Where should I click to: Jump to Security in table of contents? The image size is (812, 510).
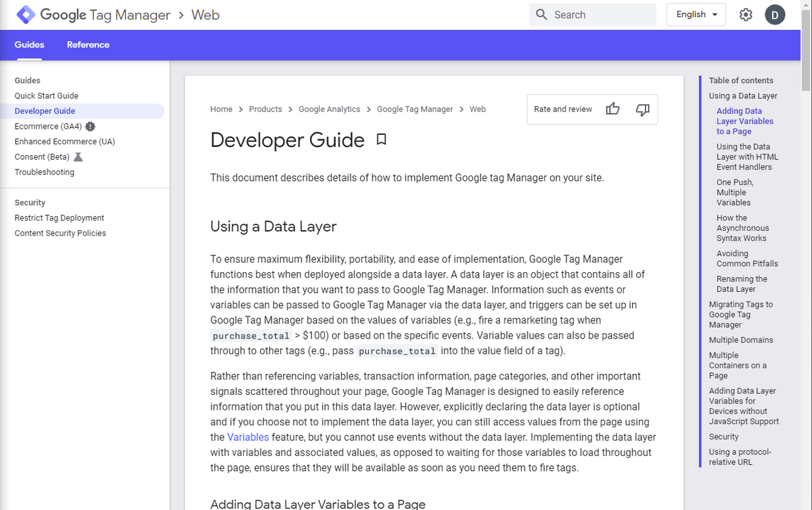723,437
